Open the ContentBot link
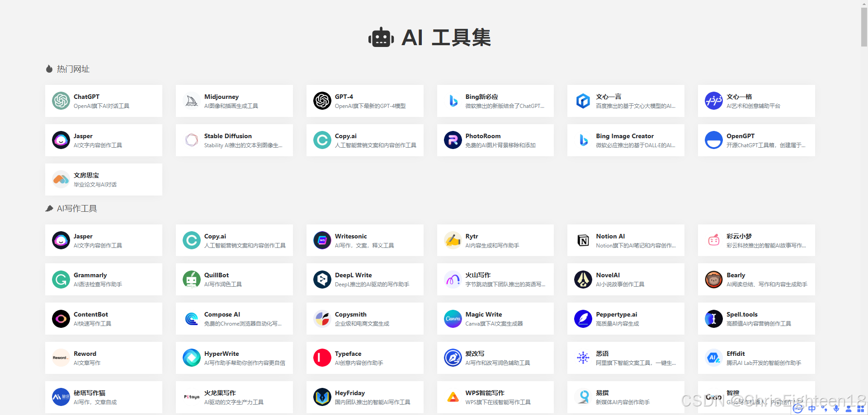Viewport: 868px width, 415px height. 104,319
